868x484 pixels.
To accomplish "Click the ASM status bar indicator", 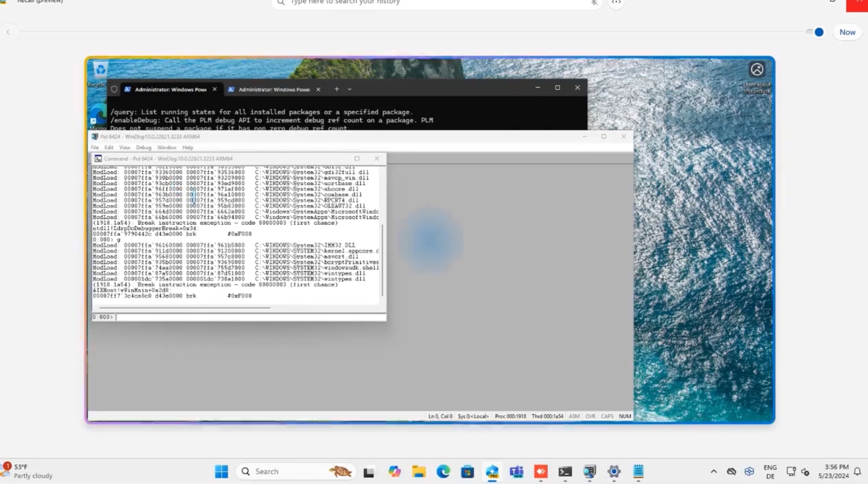I will pyautogui.click(x=574, y=416).
